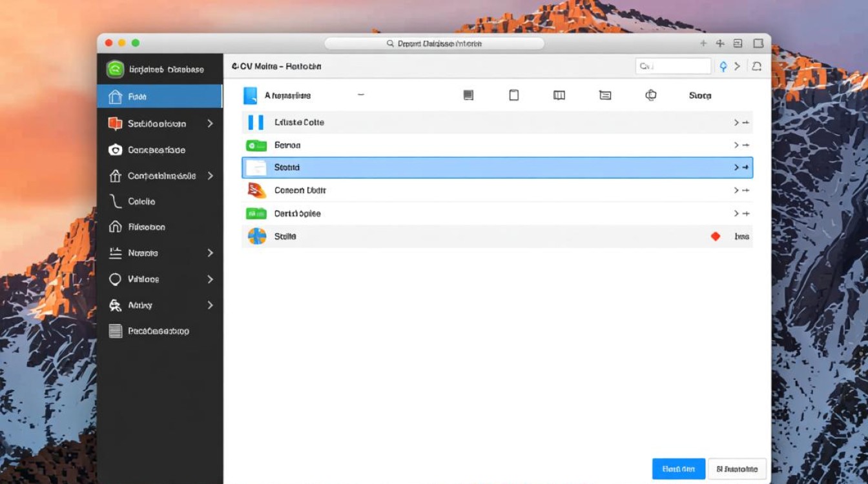Open the camera icon sidebar entry
This screenshot has height=484, width=868.
[x=115, y=150]
